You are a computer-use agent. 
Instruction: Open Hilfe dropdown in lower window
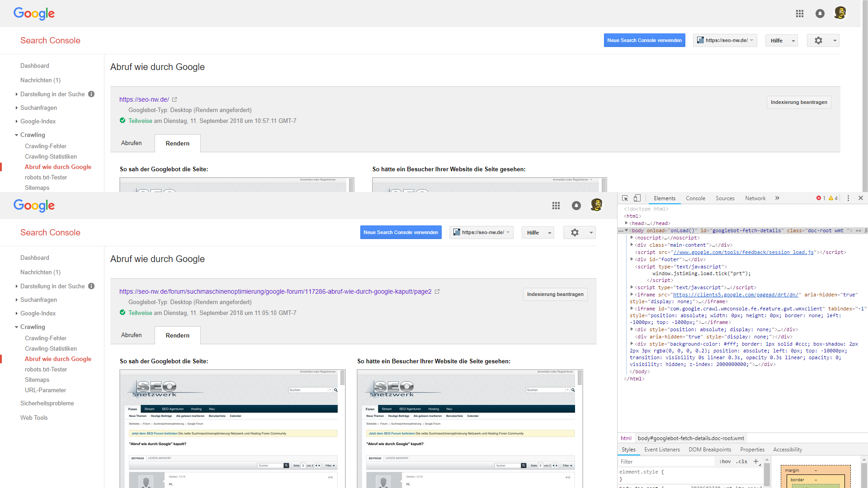click(538, 233)
